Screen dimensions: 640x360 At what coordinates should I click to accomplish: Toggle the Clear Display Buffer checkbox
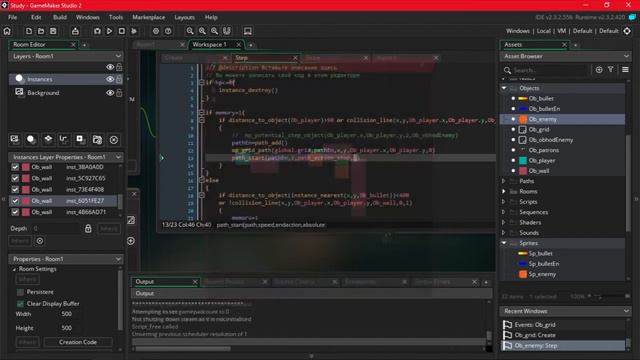[20, 304]
